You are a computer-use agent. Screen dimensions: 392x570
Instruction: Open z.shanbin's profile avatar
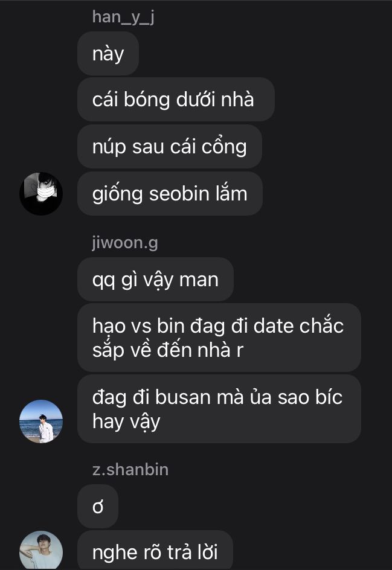[41, 550]
